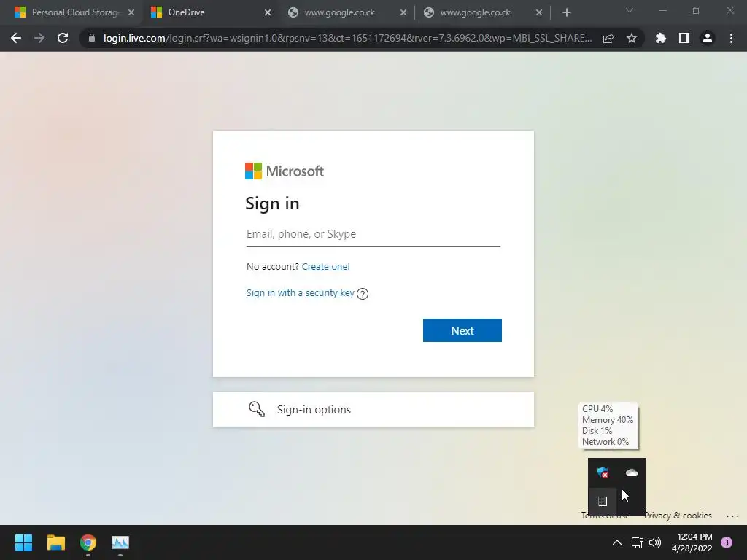Click the address bar URL
Viewport: 747px width, 560px height.
click(348, 38)
